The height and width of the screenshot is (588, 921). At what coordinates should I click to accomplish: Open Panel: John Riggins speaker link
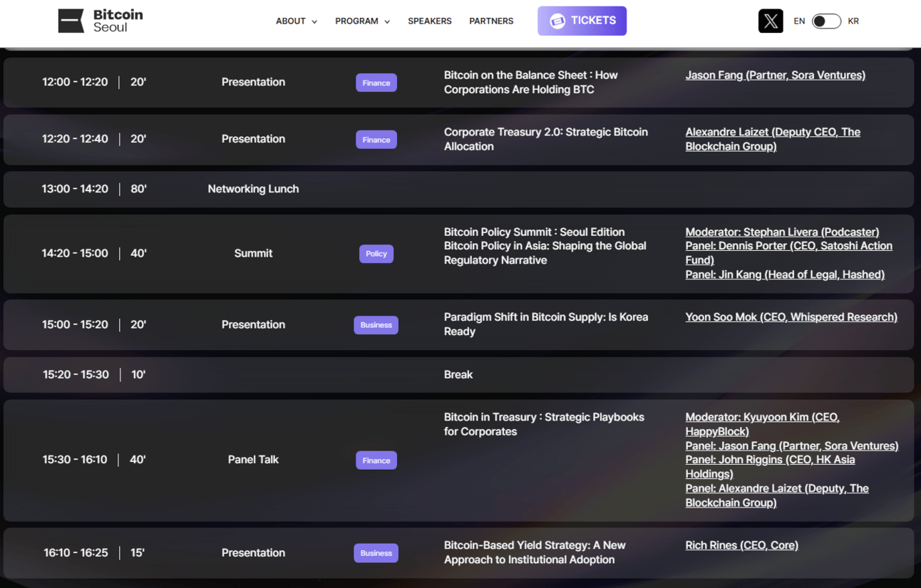(771, 467)
